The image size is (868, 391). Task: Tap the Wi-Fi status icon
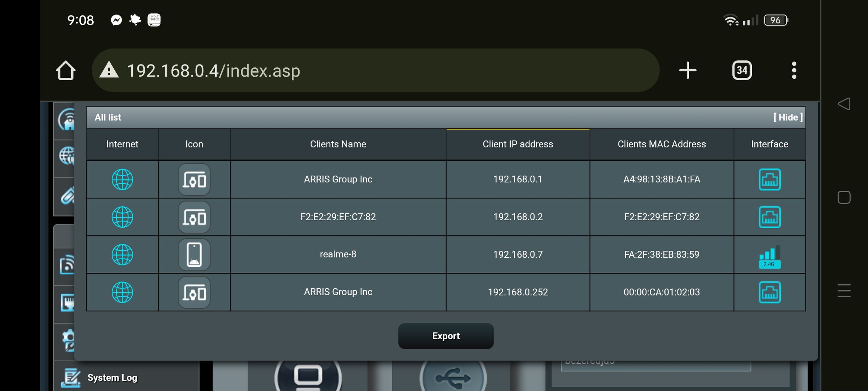pyautogui.click(x=731, y=20)
